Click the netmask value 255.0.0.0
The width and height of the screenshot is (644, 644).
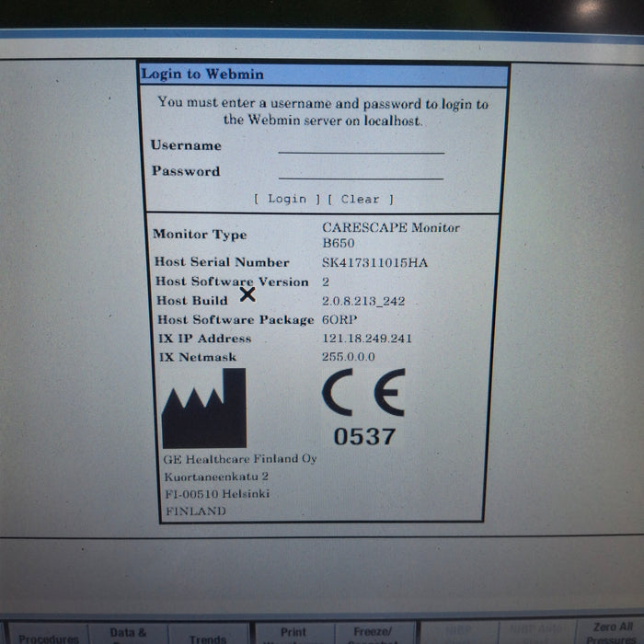point(349,357)
